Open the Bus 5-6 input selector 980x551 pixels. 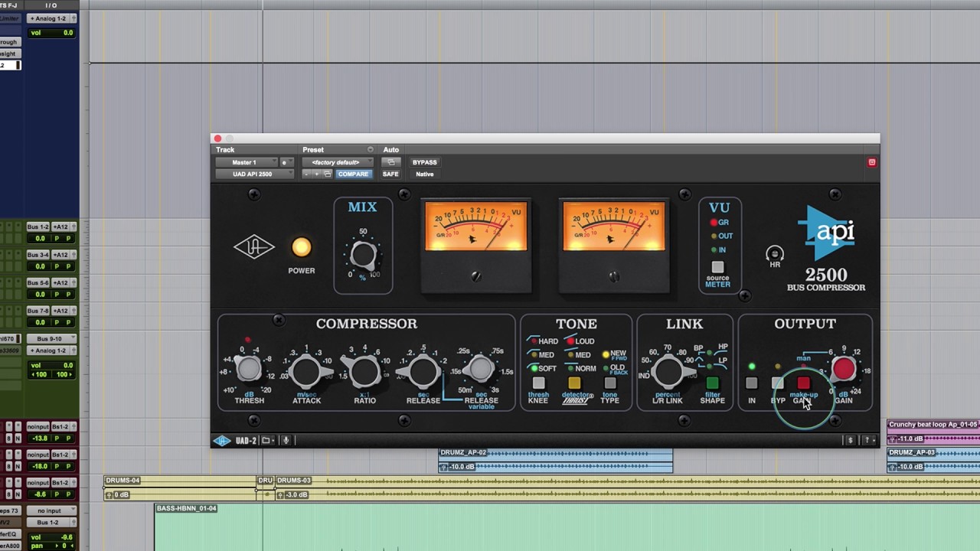coord(38,283)
